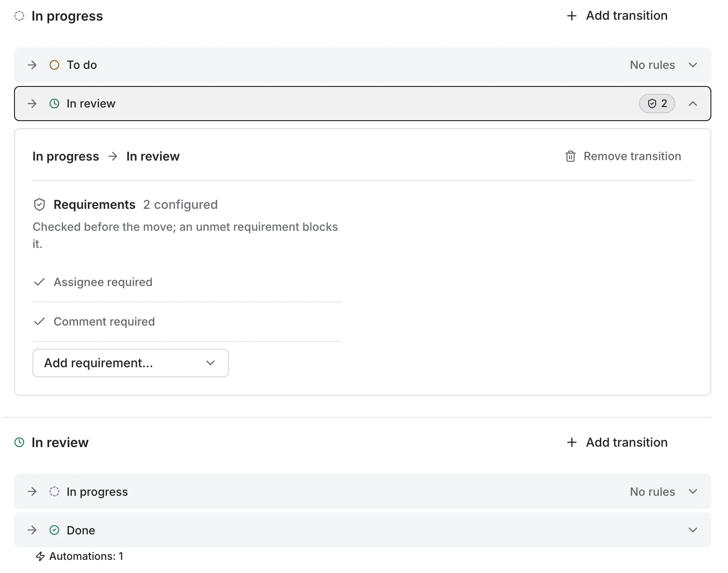Click the green clock icon in expanded In review row

(54, 104)
